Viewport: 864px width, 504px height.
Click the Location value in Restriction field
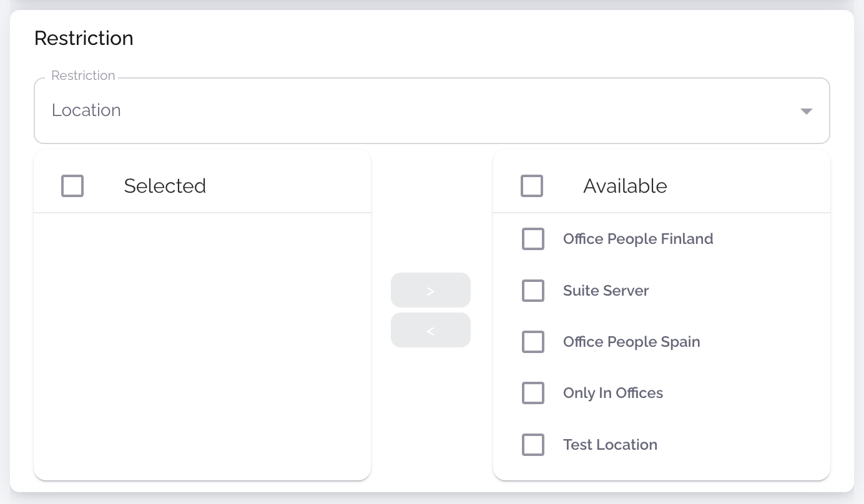86,110
